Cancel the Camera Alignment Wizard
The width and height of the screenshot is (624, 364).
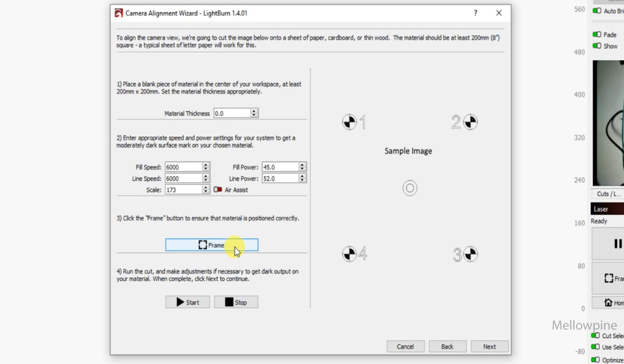click(405, 346)
